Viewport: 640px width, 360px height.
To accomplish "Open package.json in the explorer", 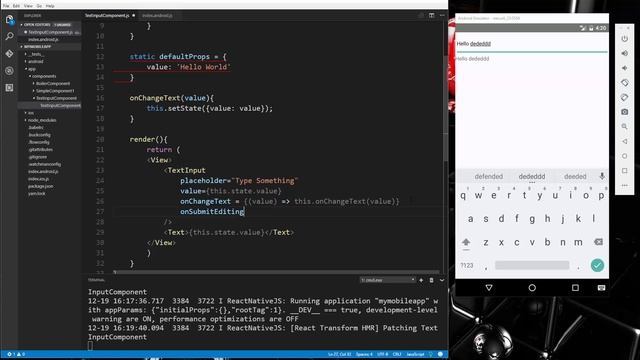I will [40, 187].
